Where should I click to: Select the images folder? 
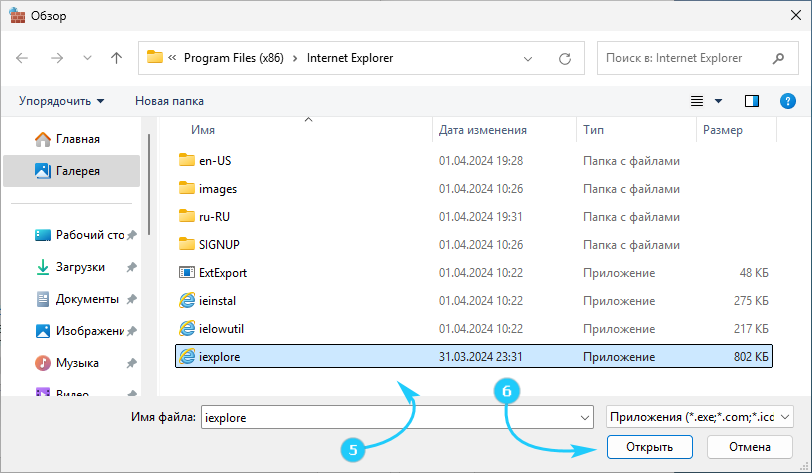point(474,189)
